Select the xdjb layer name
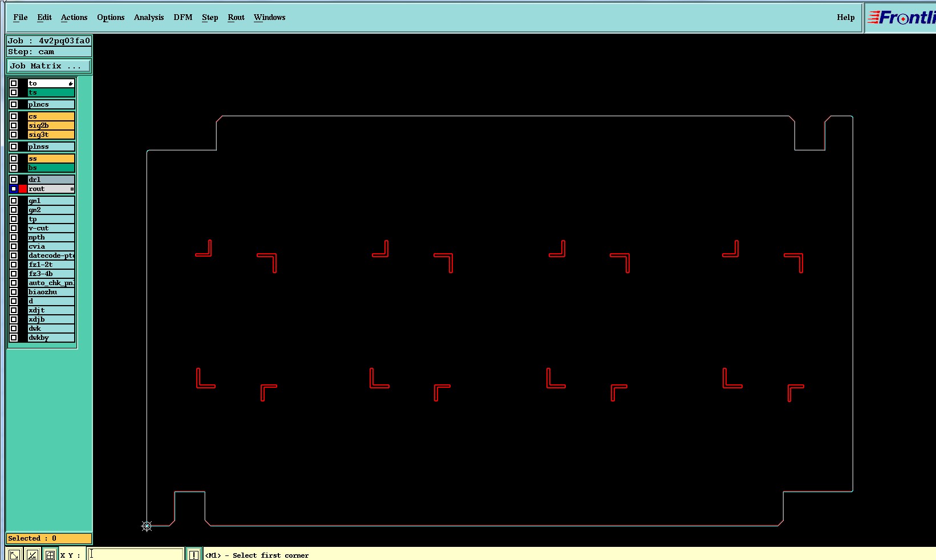This screenshot has height=560, width=936. click(x=51, y=319)
